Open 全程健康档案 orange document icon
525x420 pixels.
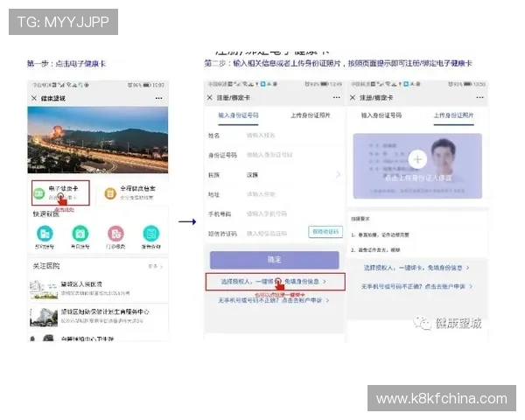click(110, 193)
